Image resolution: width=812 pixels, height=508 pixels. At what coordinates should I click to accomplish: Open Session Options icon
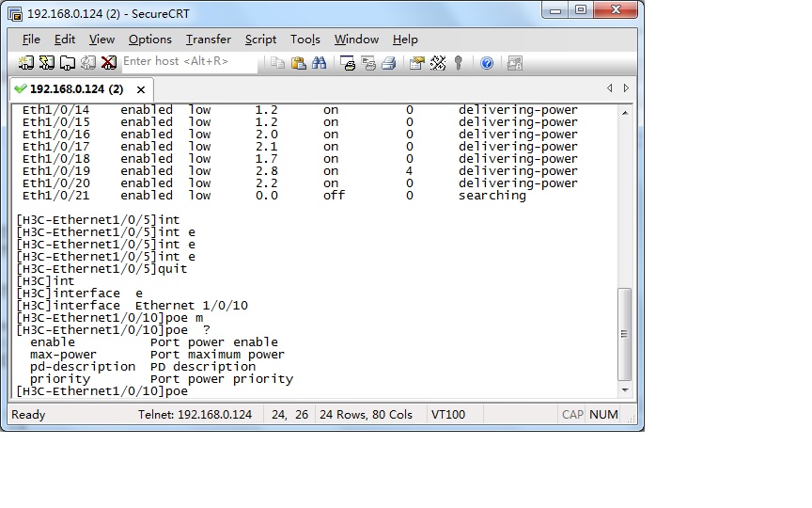tap(416, 63)
